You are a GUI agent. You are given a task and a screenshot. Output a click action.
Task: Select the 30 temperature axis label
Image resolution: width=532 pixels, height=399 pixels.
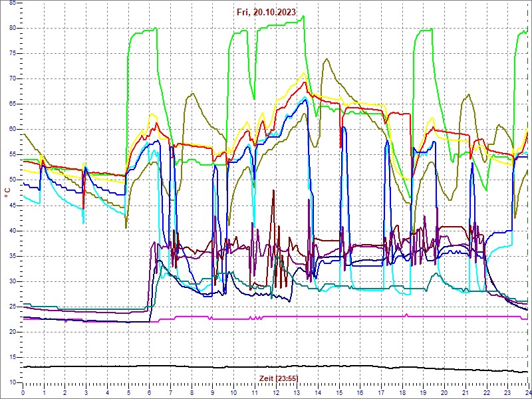(13, 281)
